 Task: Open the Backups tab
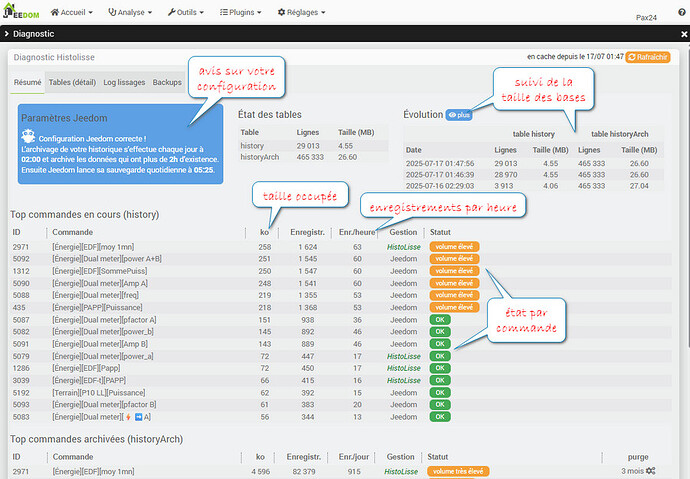pyautogui.click(x=167, y=82)
